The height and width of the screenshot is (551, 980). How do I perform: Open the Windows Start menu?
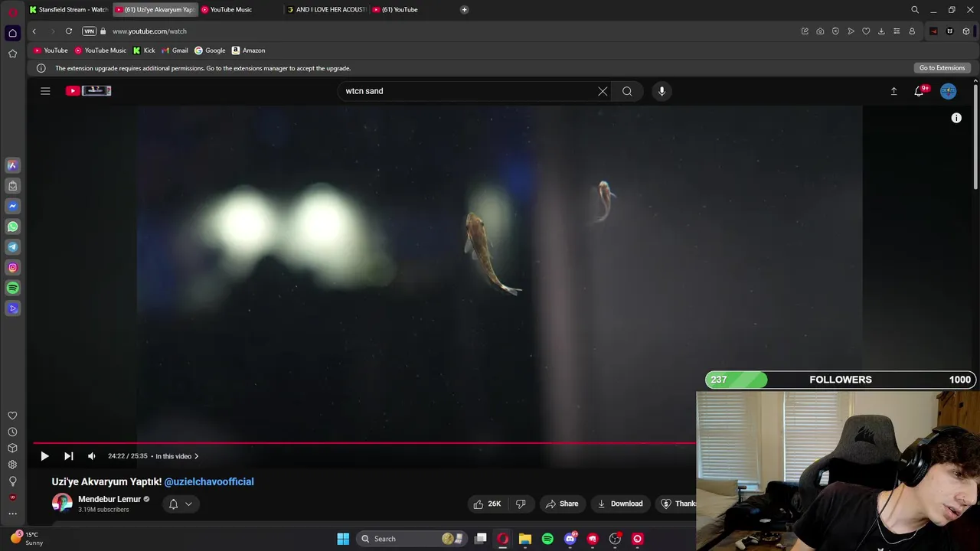pos(343,539)
